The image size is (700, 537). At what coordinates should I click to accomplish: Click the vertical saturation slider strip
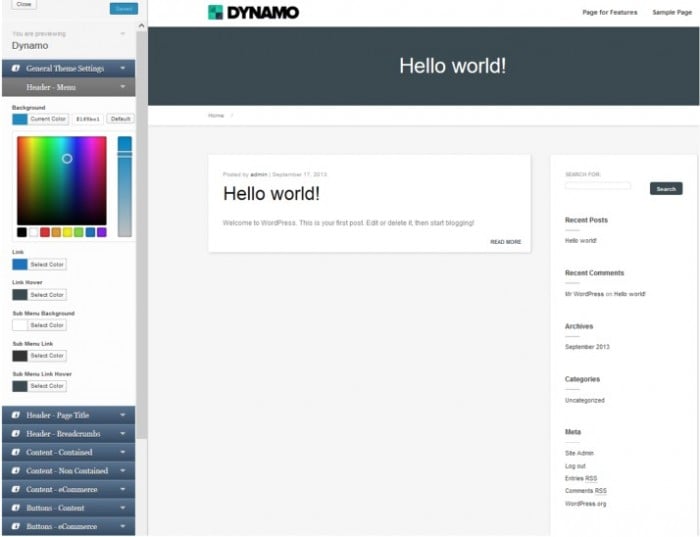(x=125, y=187)
